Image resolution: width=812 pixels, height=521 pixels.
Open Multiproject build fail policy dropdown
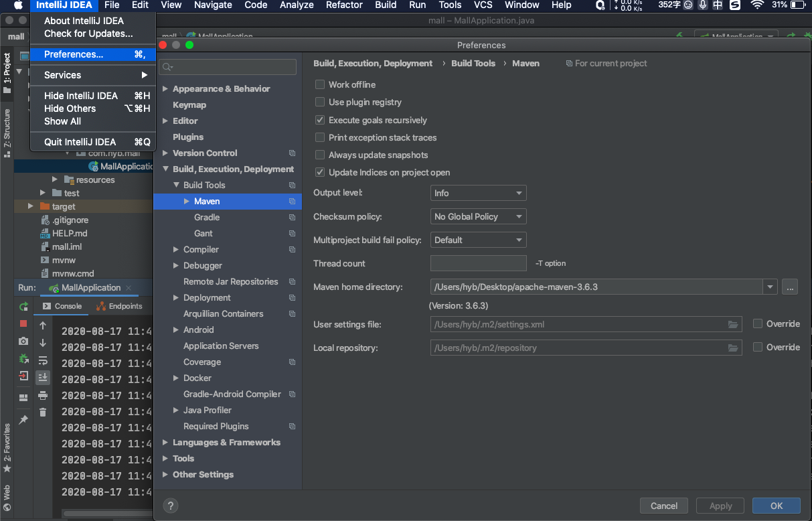point(478,240)
